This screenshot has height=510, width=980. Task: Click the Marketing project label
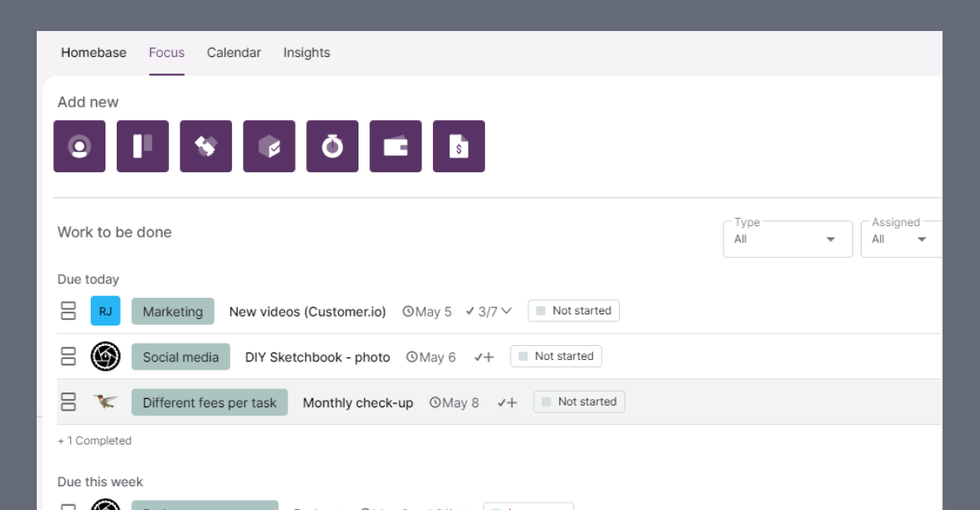point(173,311)
